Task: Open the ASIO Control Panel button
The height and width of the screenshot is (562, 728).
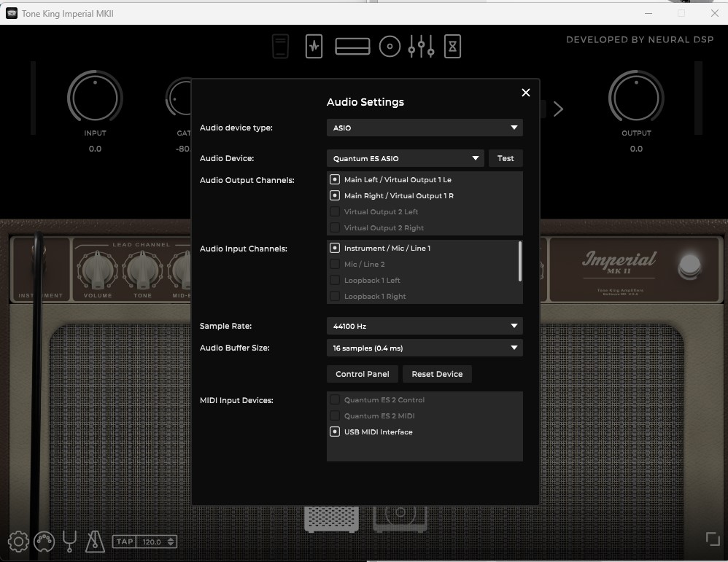Action: [x=362, y=374]
